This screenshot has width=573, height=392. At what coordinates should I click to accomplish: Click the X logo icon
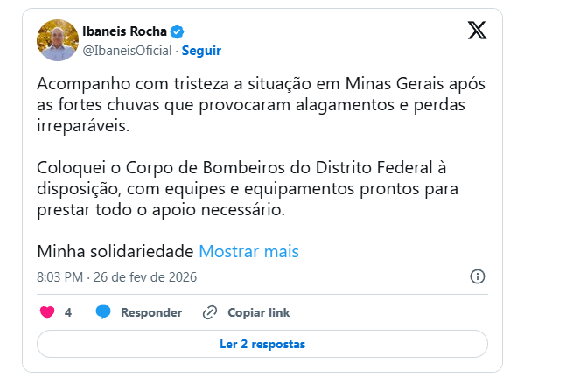(476, 31)
